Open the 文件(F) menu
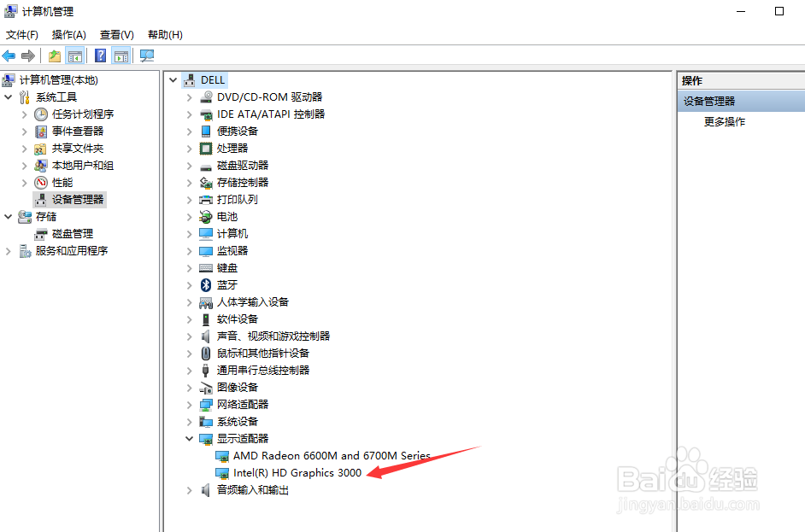 click(22, 34)
